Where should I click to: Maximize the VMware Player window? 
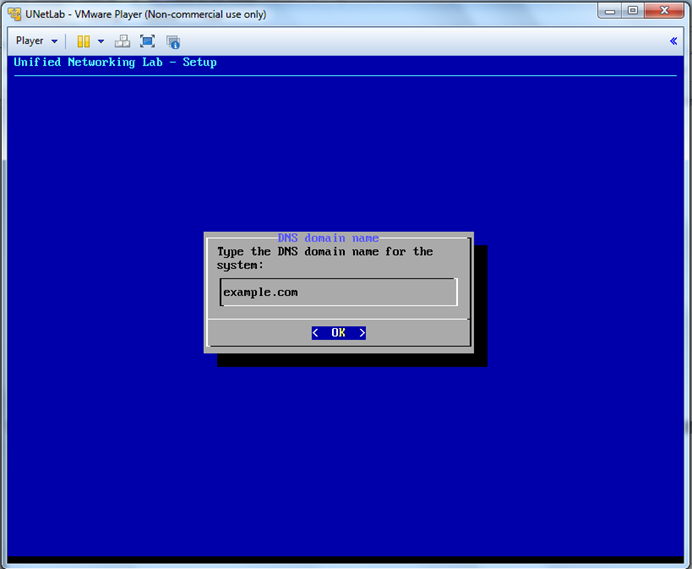coord(633,11)
